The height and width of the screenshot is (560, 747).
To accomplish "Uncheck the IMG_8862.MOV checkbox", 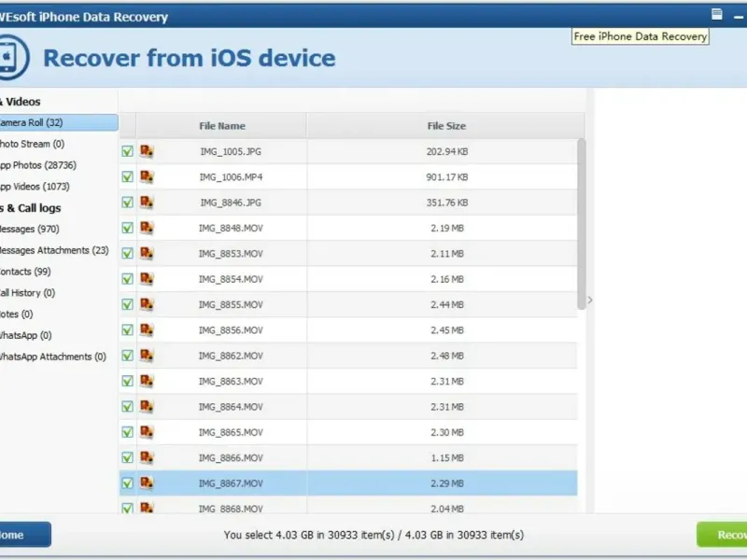I will tap(127, 356).
